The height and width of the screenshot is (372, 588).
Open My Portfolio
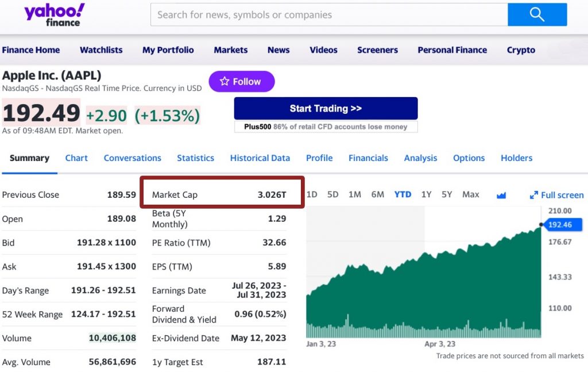(168, 50)
